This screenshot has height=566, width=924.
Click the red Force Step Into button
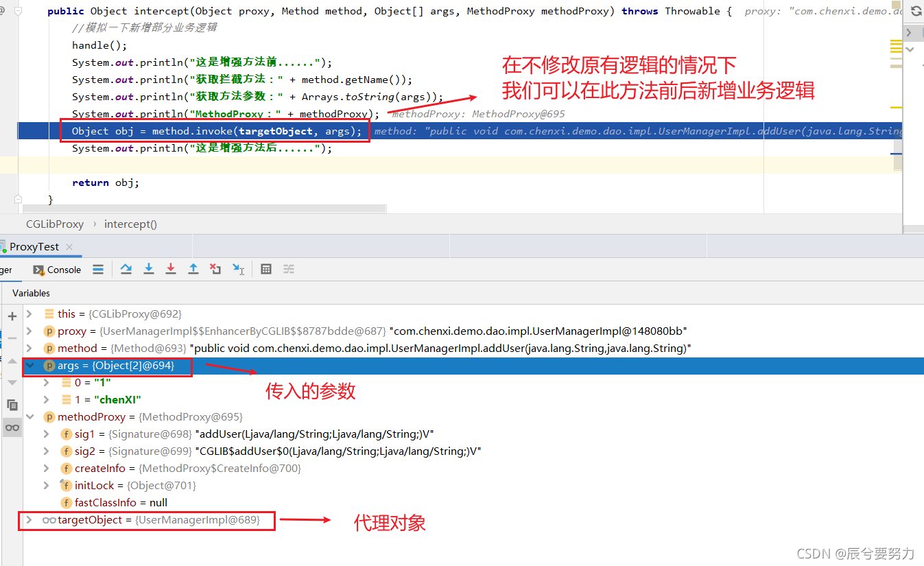pyautogui.click(x=171, y=270)
